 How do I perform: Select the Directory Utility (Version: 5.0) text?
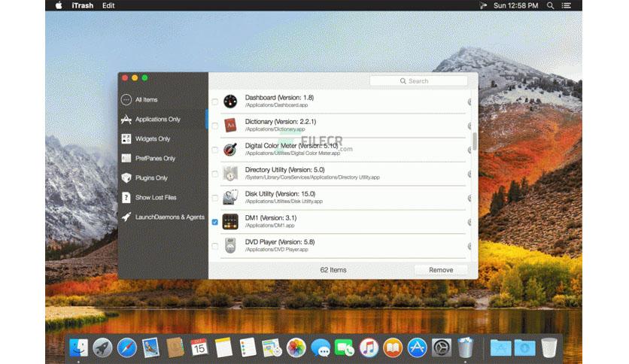click(x=285, y=169)
